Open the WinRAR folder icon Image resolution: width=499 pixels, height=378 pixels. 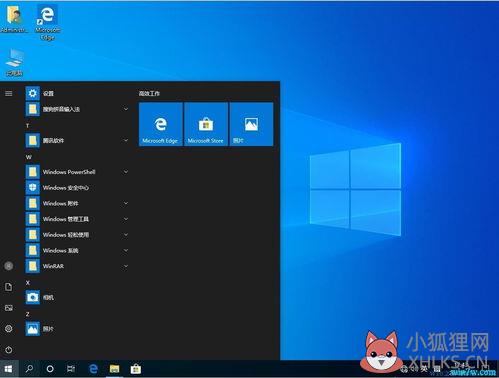point(33,266)
